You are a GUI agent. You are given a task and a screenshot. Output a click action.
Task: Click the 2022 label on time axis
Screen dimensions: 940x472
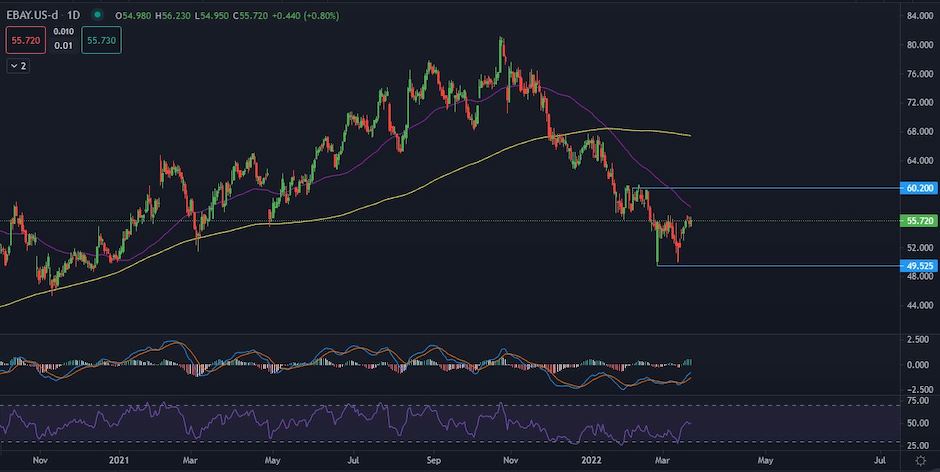point(592,461)
